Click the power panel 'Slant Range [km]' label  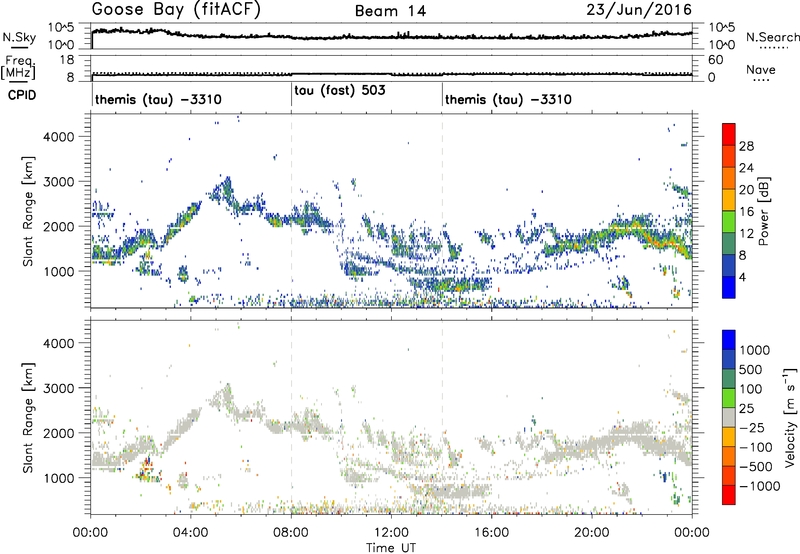click(x=28, y=211)
